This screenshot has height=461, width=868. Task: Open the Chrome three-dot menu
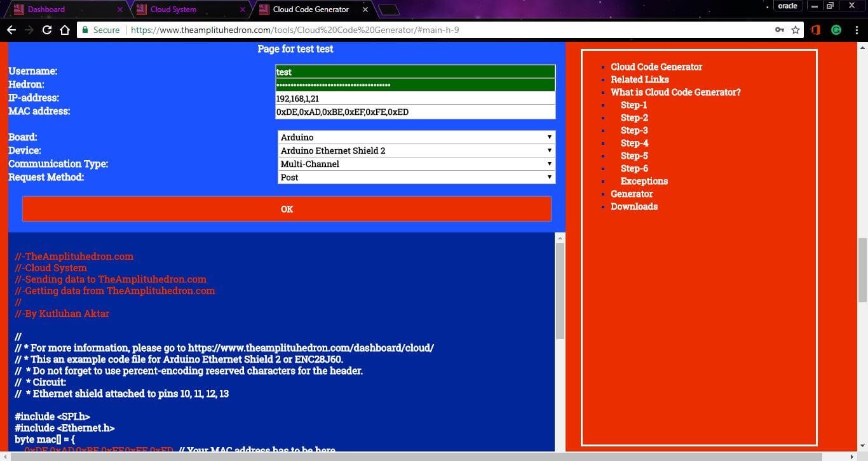click(x=855, y=30)
